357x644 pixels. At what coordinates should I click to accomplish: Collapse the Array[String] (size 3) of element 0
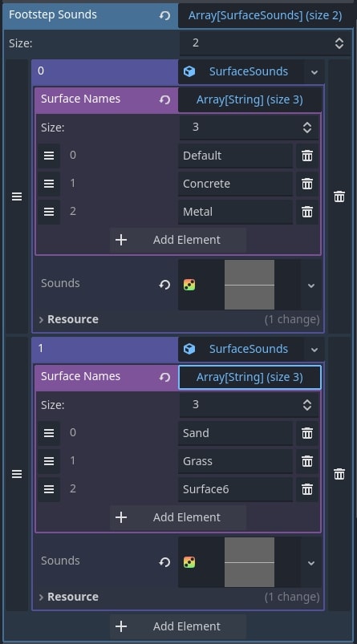249,99
